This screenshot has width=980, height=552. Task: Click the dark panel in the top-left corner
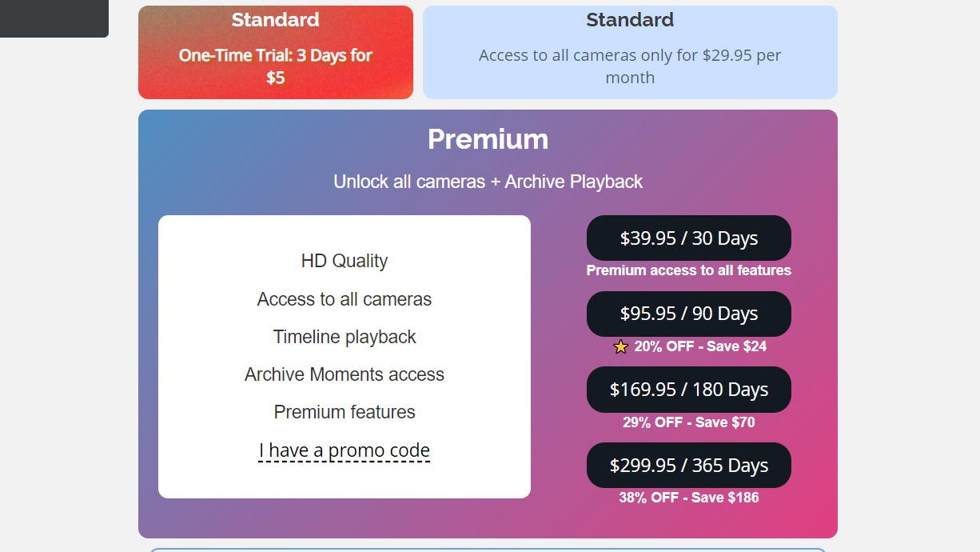coord(54,18)
